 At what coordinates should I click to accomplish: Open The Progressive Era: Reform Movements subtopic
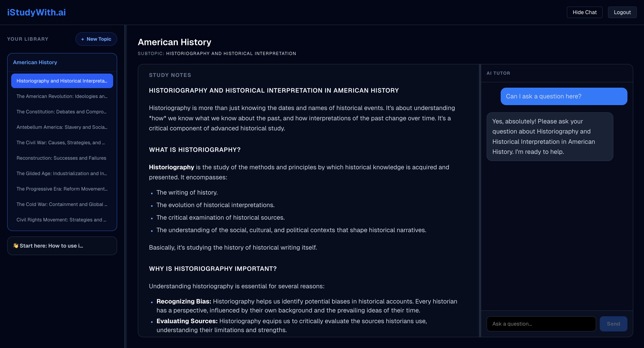62,189
